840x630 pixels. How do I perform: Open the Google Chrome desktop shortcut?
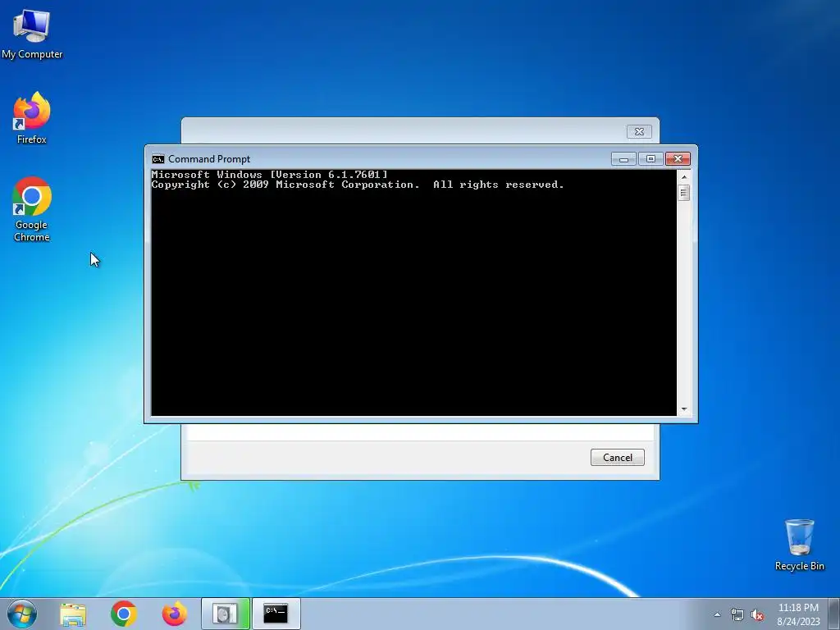[x=32, y=209]
